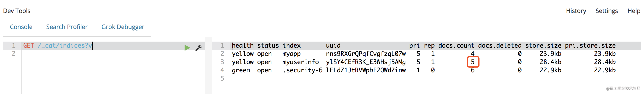Click the highlighted docs.count value 5

[473, 62]
